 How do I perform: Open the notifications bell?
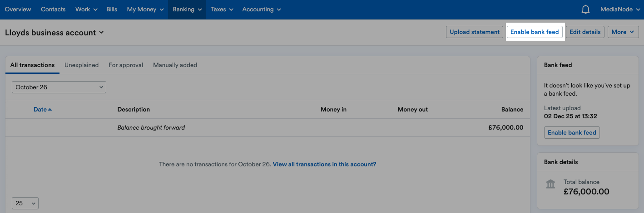(x=586, y=10)
